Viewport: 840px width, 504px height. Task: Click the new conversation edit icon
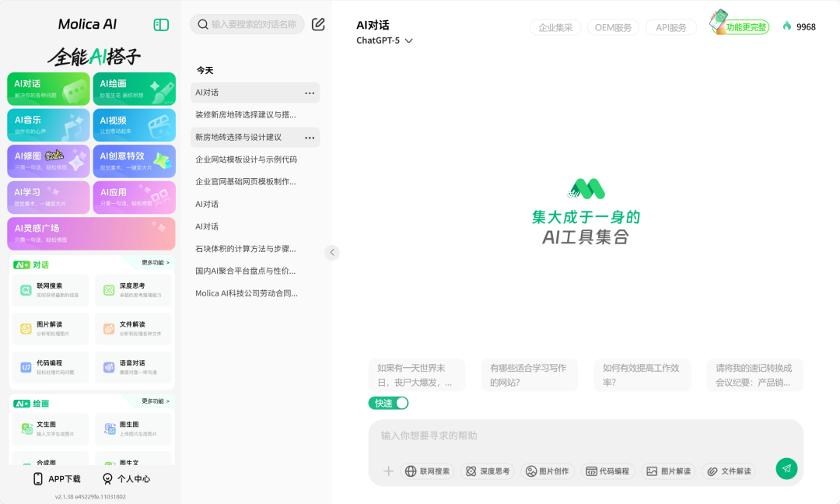pyautogui.click(x=318, y=24)
